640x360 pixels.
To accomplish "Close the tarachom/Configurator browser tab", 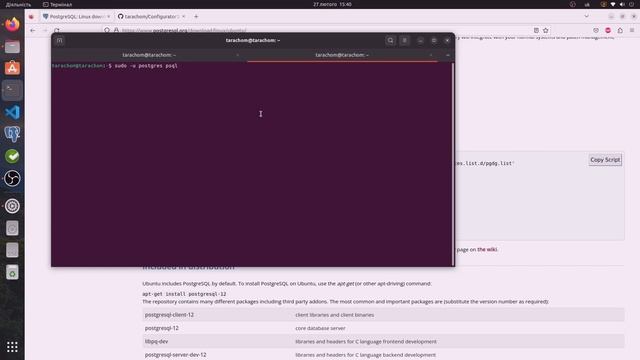I will coord(184,16).
